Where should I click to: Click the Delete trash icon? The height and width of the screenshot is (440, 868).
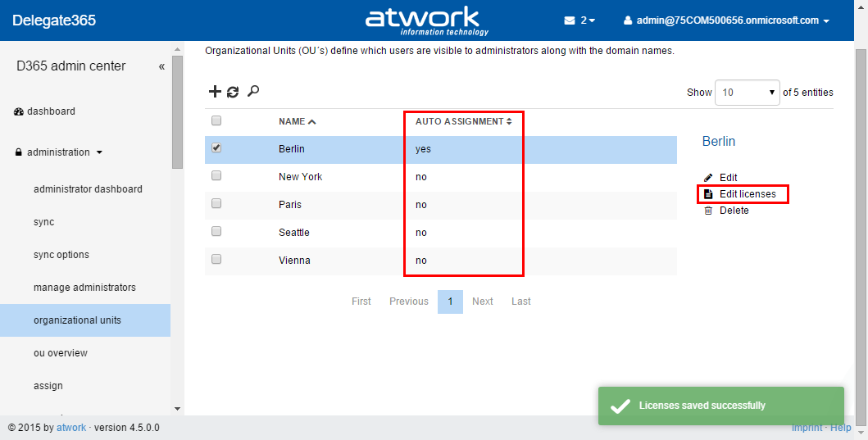[x=708, y=211]
